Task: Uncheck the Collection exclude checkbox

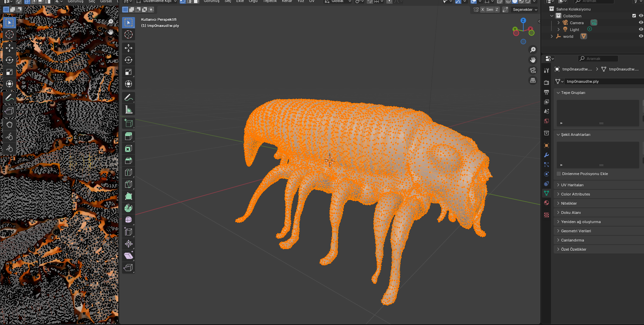Action: pyautogui.click(x=634, y=16)
